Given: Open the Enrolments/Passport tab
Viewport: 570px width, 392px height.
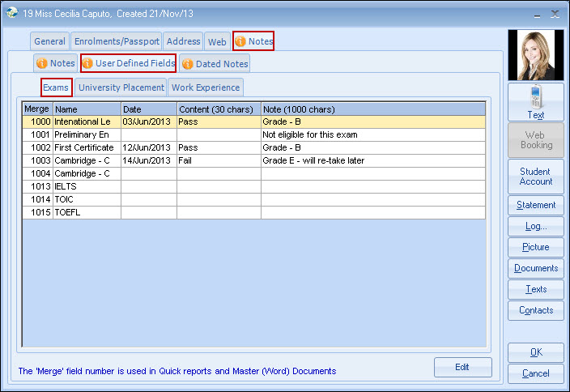Looking at the screenshot, I should [x=117, y=41].
